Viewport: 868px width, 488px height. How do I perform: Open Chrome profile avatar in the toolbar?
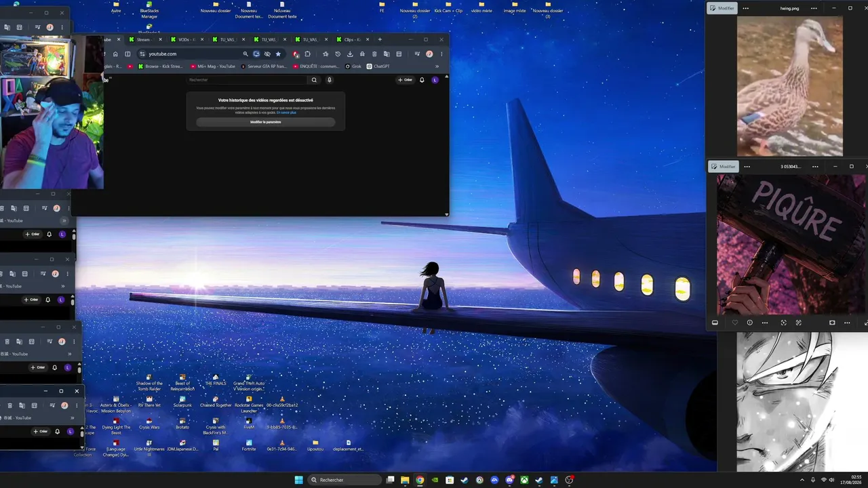click(429, 54)
